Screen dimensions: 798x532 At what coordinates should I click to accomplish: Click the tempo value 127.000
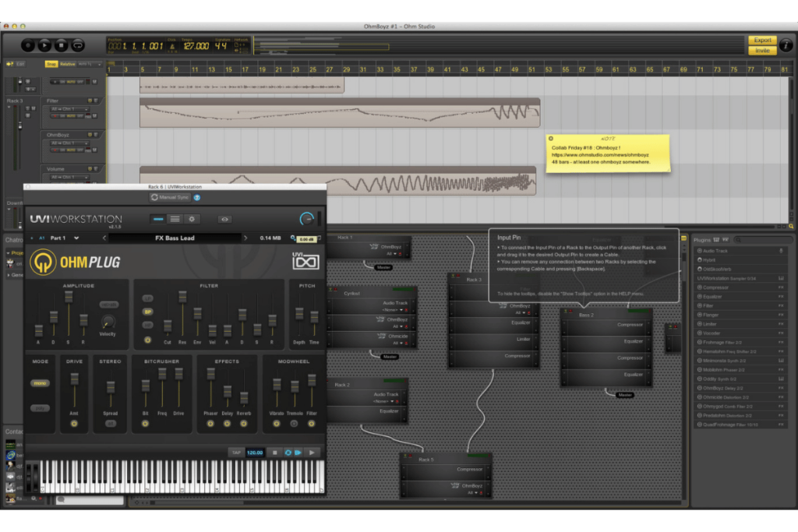(196, 46)
